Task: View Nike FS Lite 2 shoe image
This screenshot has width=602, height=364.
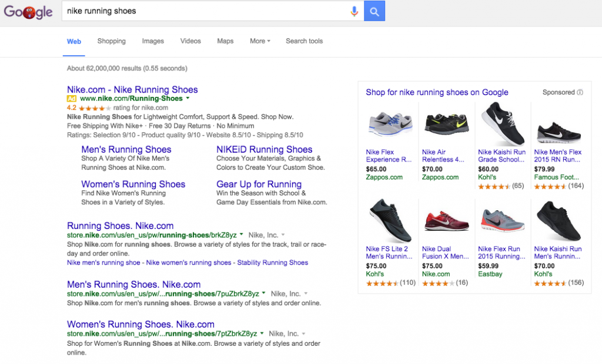Action: pos(390,221)
